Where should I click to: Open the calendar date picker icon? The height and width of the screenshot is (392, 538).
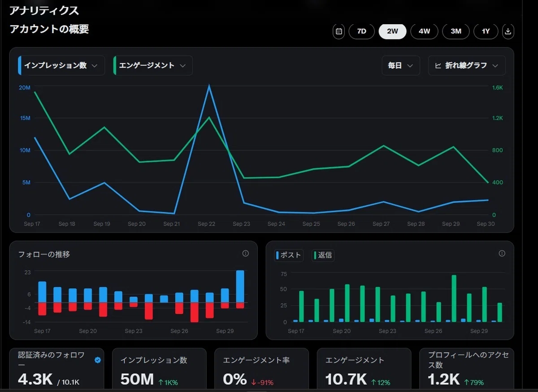point(339,31)
